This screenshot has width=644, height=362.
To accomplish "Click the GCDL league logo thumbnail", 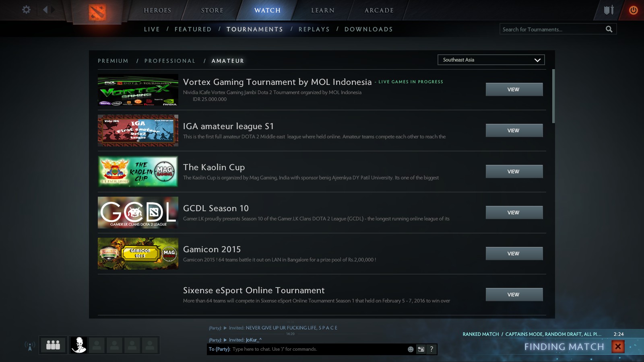I will click(x=138, y=213).
